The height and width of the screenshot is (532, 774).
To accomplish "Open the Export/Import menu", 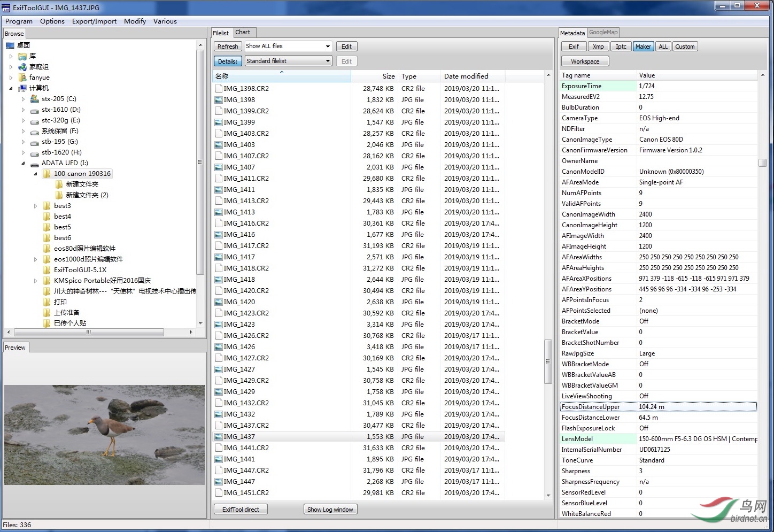I will pos(94,21).
